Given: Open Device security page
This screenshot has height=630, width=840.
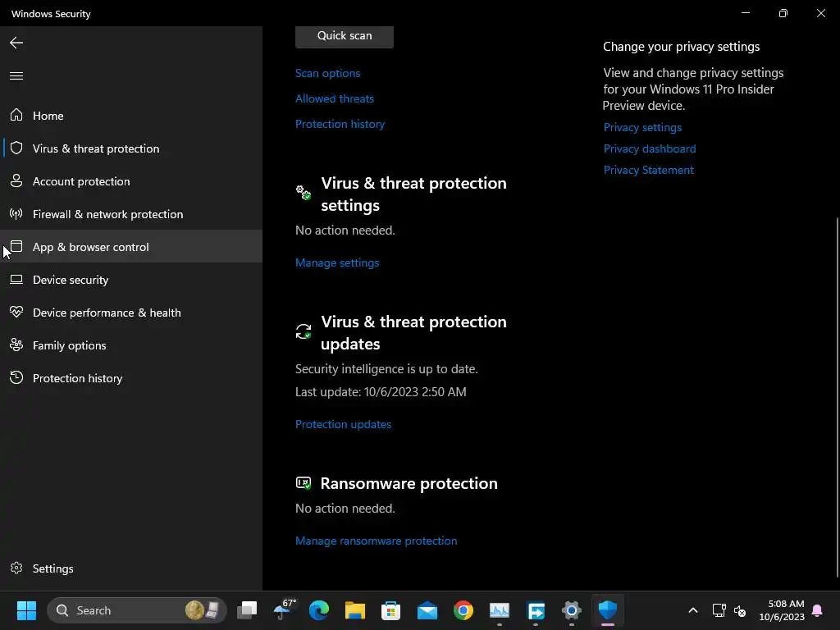Looking at the screenshot, I should coord(131,279).
